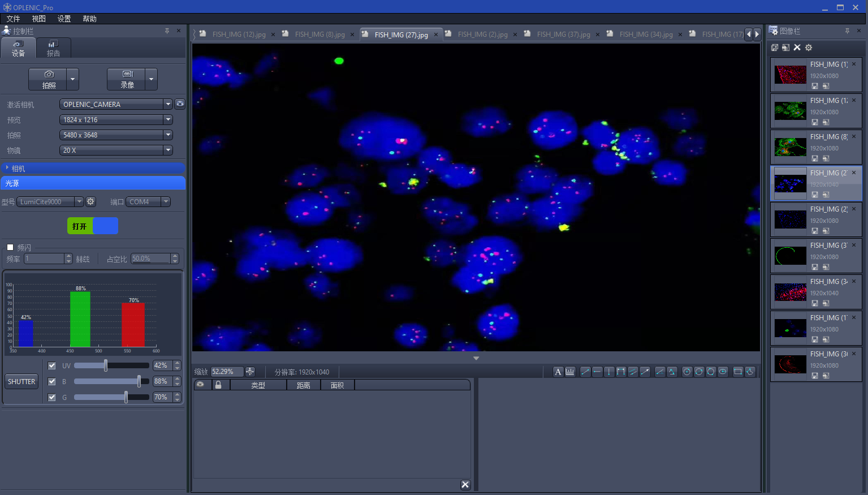Image resolution: width=868 pixels, height=495 pixels.
Task: Toggle the light source 打开 switch
Action: coord(93,226)
